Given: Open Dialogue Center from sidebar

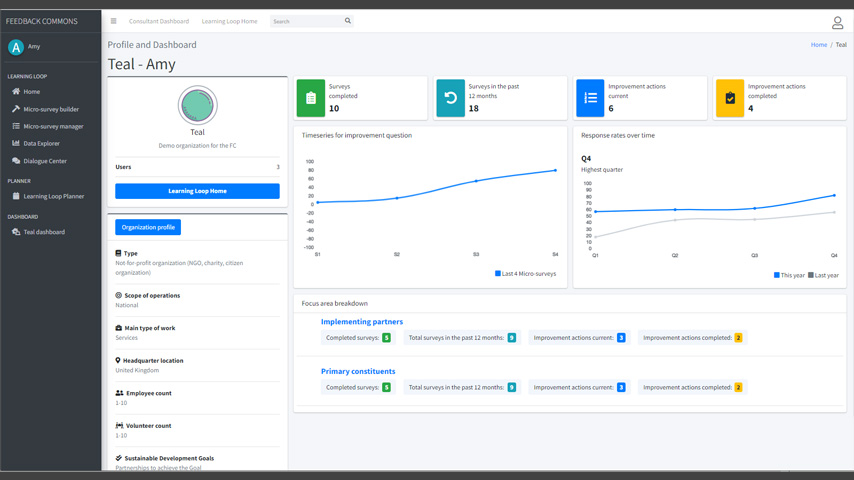Looking at the screenshot, I should [x=45, y=161].
